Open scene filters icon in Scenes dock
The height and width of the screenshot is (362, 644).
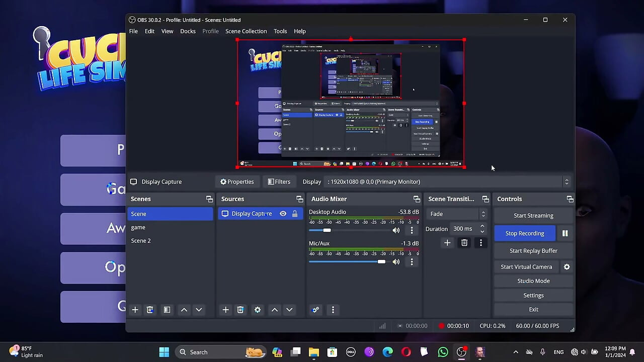tap(167, 310)
